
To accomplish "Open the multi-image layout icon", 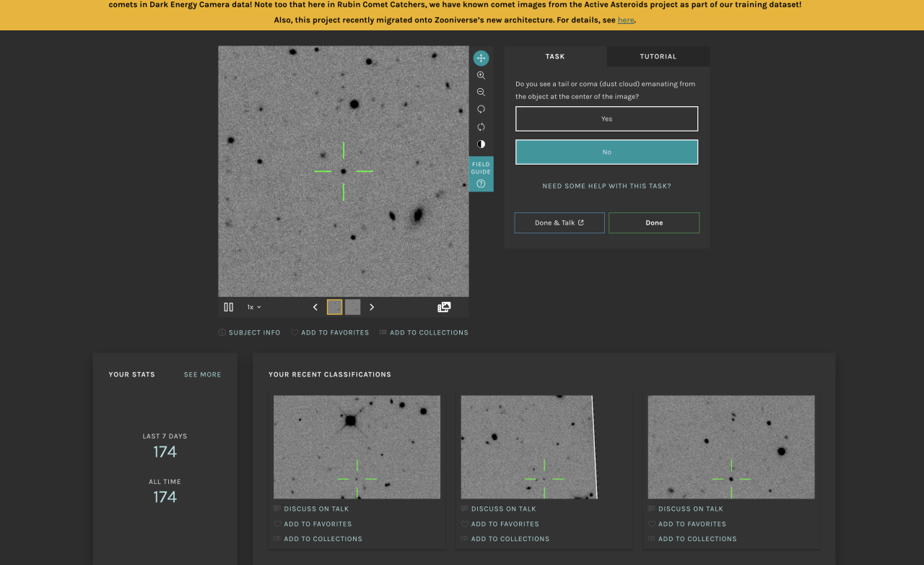I will [x=444, y=307].
